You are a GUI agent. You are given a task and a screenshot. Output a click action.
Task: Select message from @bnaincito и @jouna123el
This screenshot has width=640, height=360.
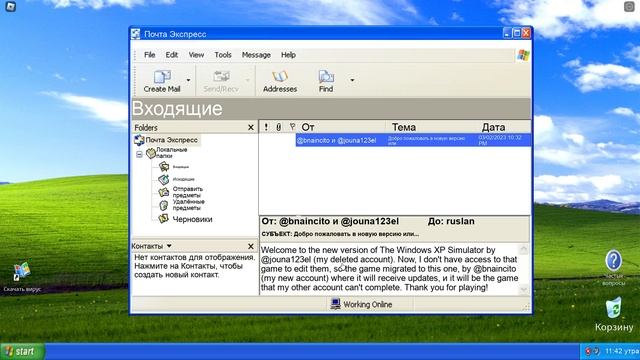tap(336, 140)
